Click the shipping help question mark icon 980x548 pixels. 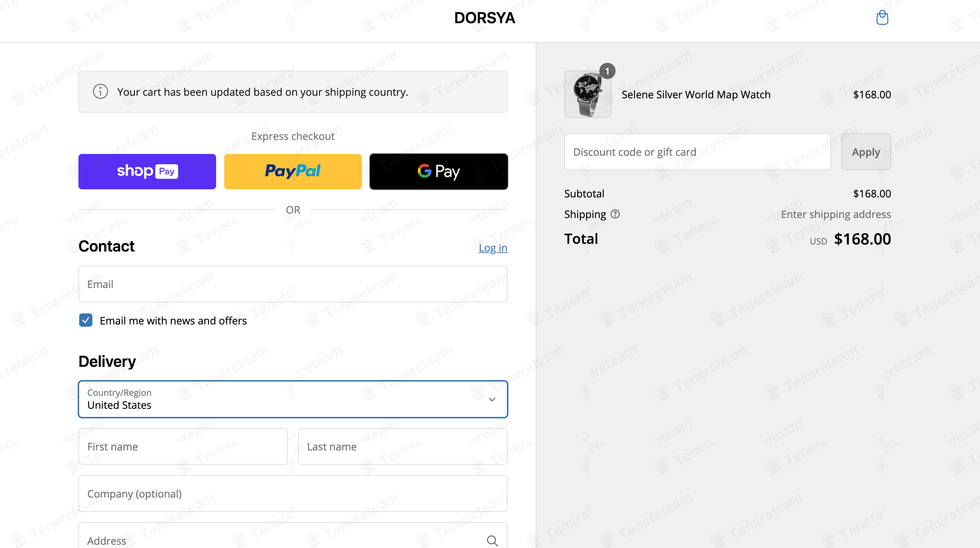tap(615, 214)
